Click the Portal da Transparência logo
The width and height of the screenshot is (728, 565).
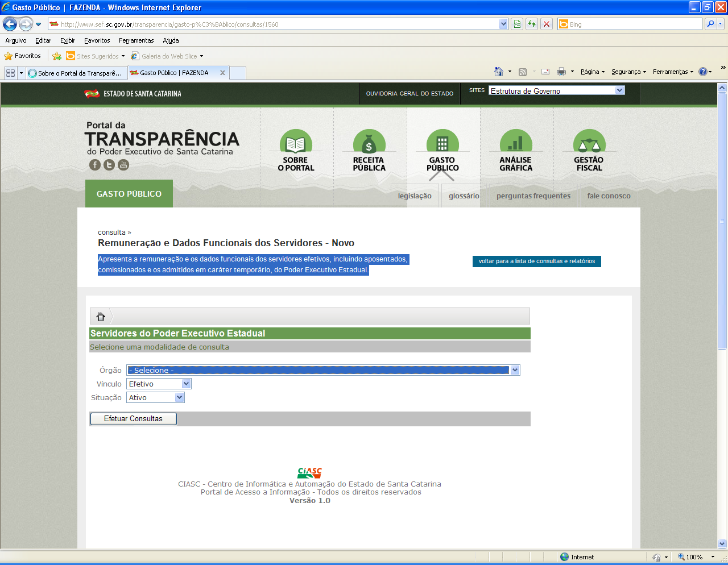[162, 138]
